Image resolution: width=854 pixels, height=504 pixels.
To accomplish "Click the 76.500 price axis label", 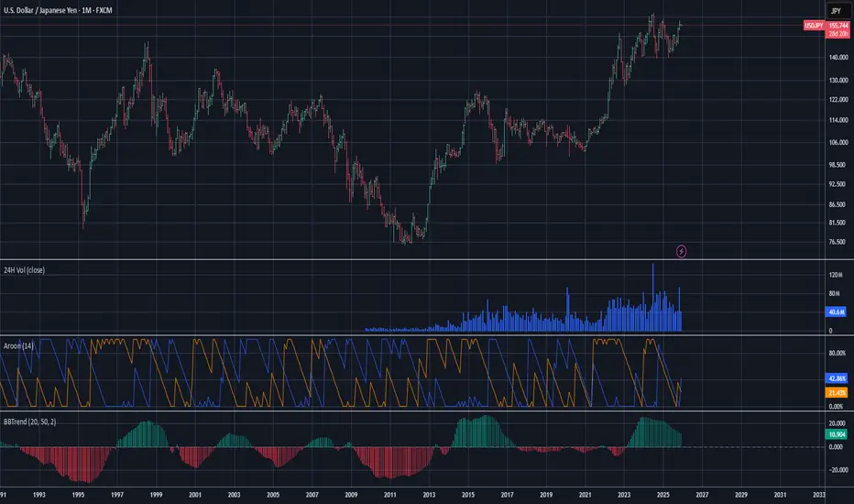I will [x=838, y=241].
